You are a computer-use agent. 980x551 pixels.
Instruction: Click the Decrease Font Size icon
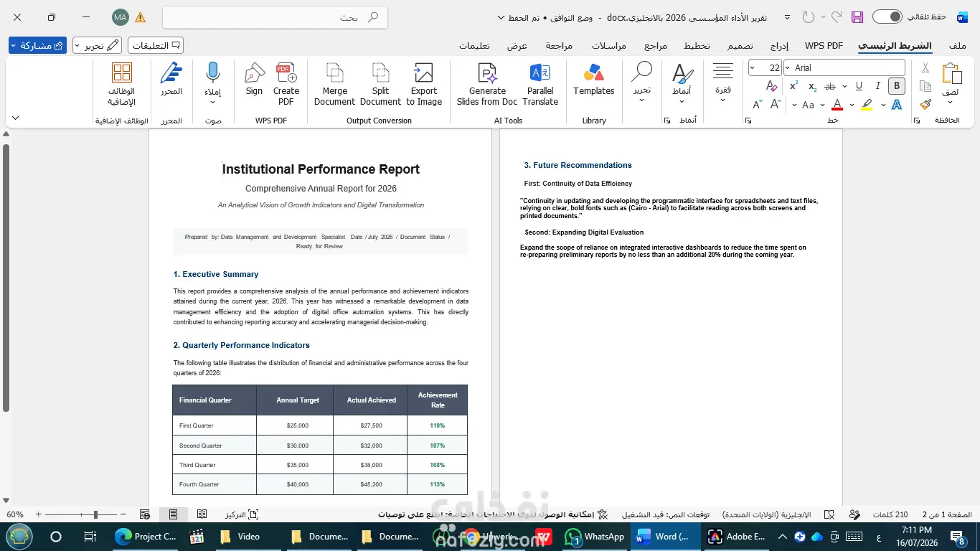(758, 105)
